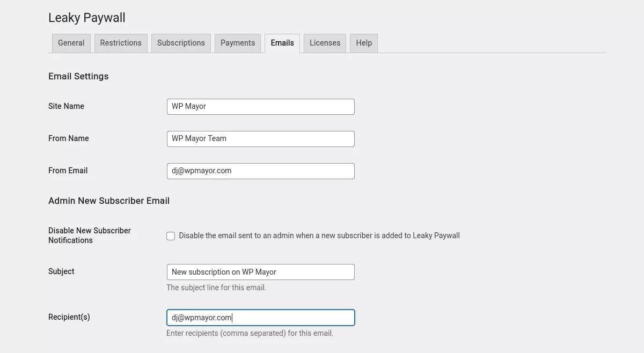Focus the Site Name input field

click(x=261, y=107)
